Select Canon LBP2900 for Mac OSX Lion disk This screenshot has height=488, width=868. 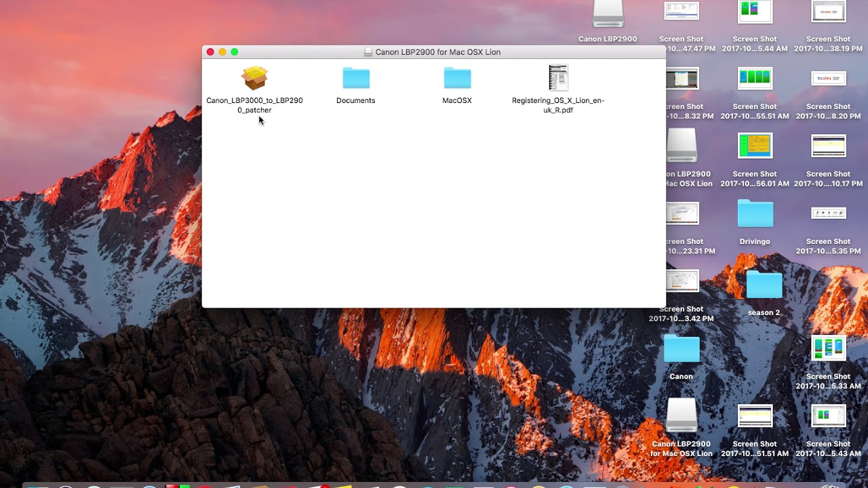(682, 415)
